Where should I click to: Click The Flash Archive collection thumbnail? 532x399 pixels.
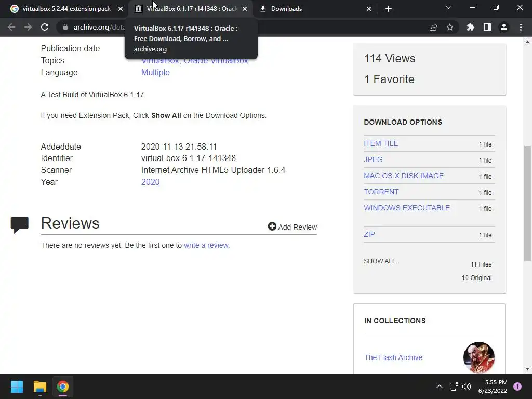coord(478,357)
